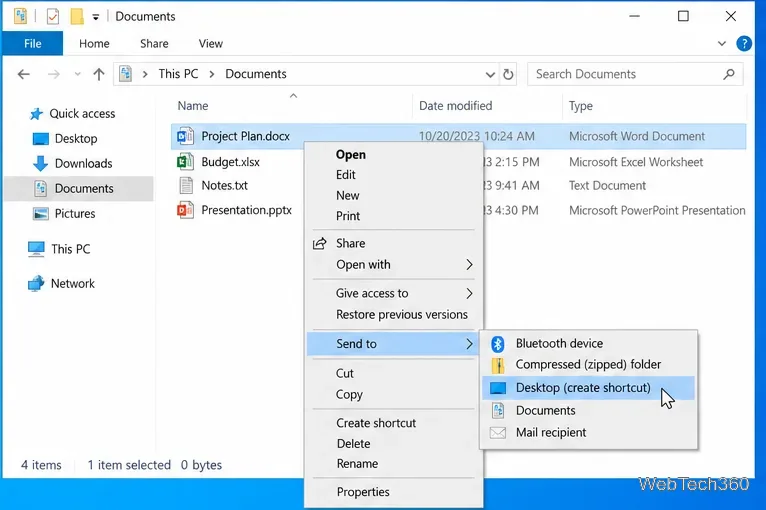This screenshot has height=510, width=766.
Task: Click the Compressed zipped folder icon
Action: pyautogui.click(x=498, y=365)
